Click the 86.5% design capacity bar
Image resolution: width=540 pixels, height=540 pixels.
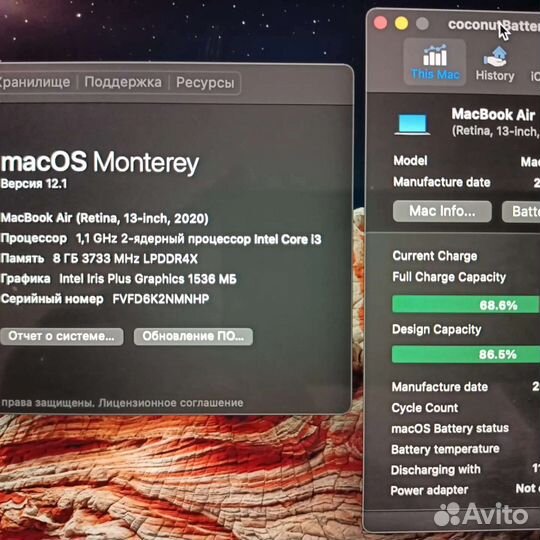coord(466,354)
